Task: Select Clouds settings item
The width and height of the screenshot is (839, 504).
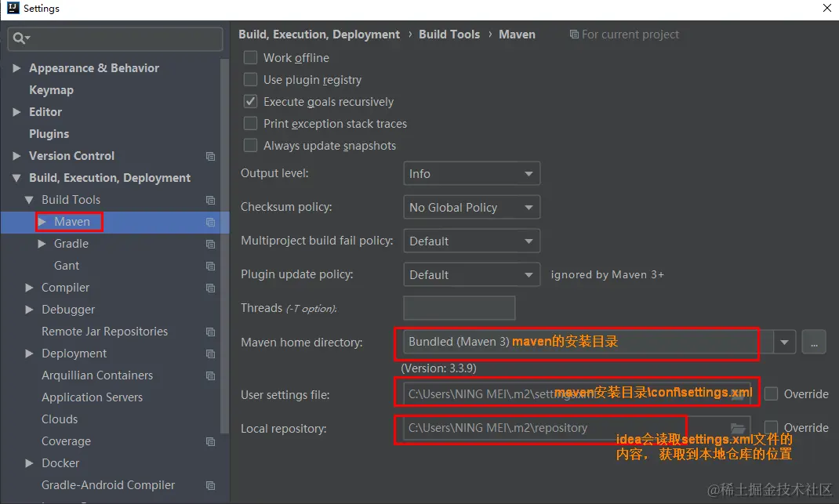Action: (60, 419)
